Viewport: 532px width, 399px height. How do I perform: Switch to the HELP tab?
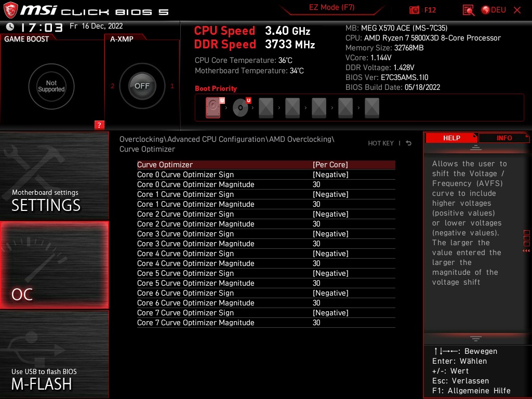[x=451, y=138]
